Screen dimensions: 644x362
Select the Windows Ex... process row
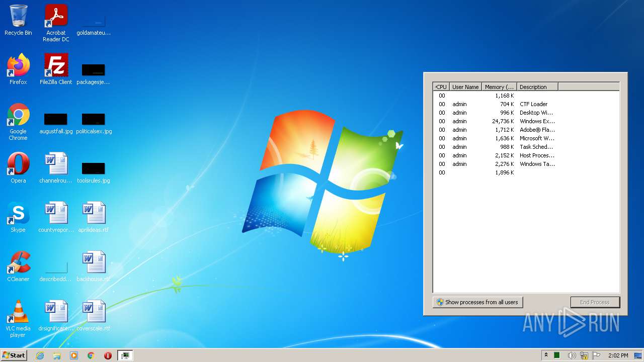(x=526, y=121)
